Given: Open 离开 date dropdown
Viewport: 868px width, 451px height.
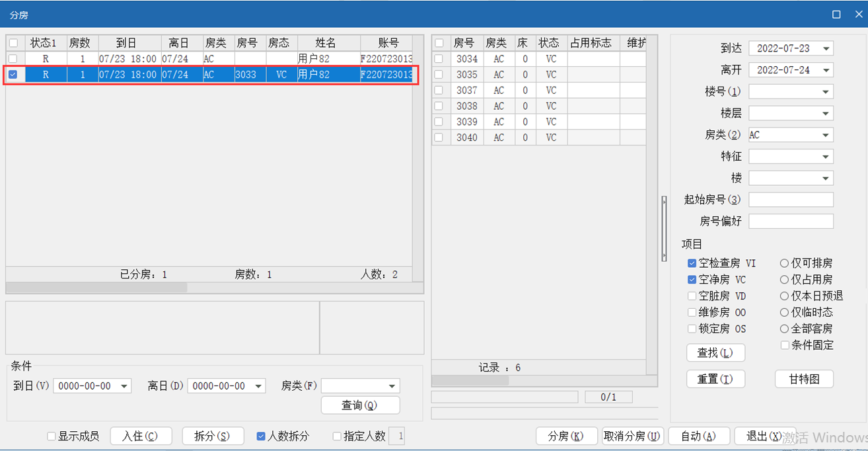Looking at the screenshot, I should 826,70.
